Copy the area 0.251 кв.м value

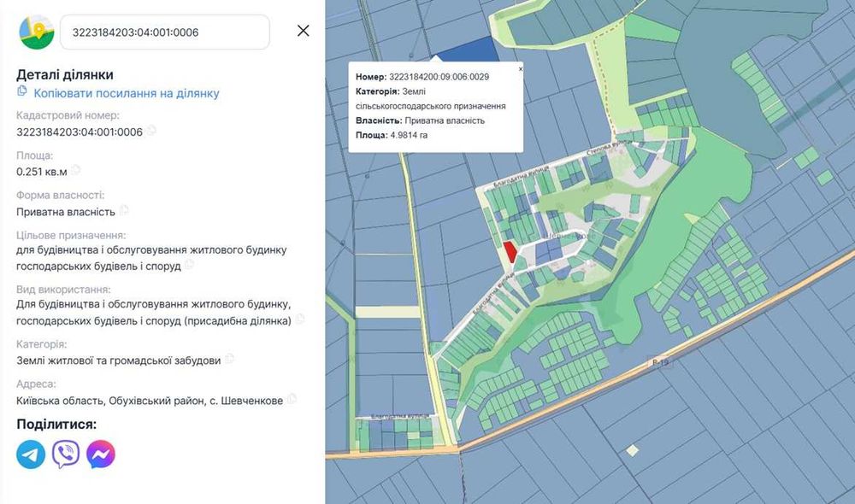point(76,170)
